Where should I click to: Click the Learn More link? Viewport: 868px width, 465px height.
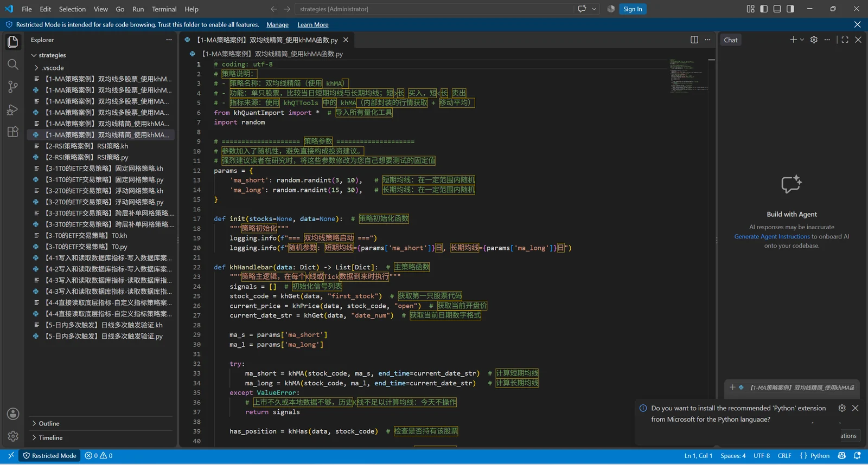(313, 25)
